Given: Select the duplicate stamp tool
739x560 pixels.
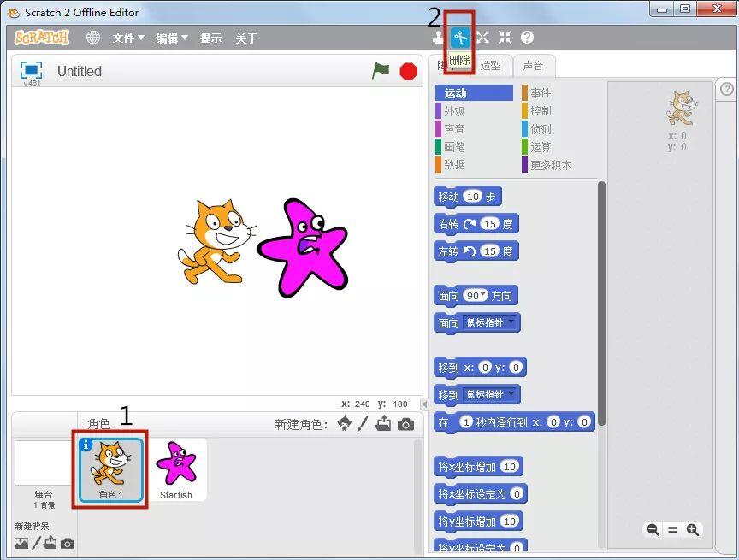Looking at the screenshot, I should click(439, 38).
